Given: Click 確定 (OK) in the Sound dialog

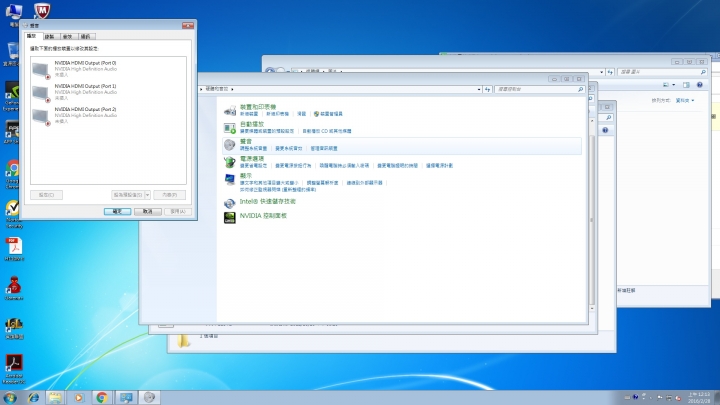Looking at the screenshot, I should (117, 211).
